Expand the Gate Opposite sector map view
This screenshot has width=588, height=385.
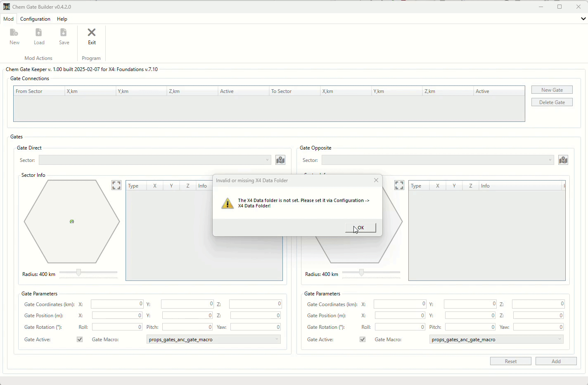coord(399,185)
